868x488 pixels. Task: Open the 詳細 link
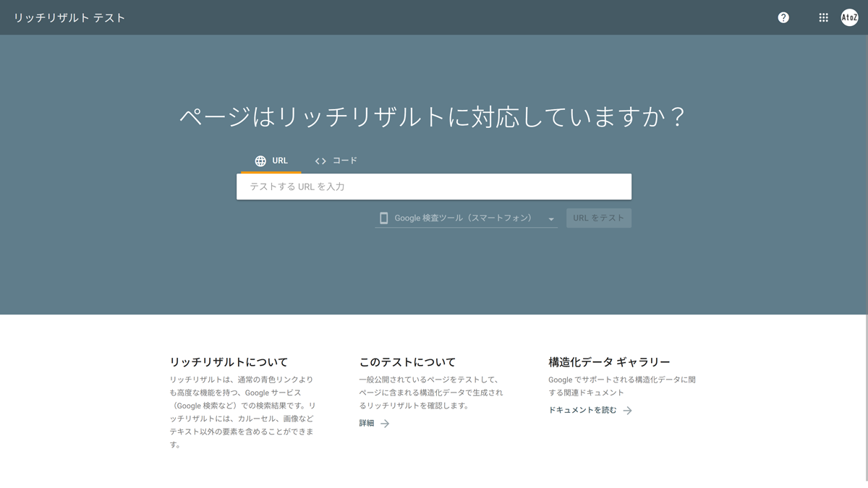click(x=369, y=424)
